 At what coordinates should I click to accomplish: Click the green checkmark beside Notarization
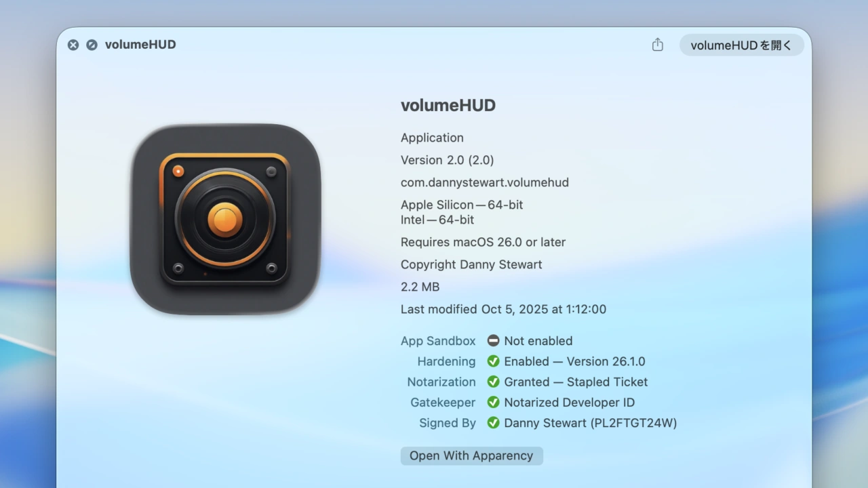click(493, 382)
